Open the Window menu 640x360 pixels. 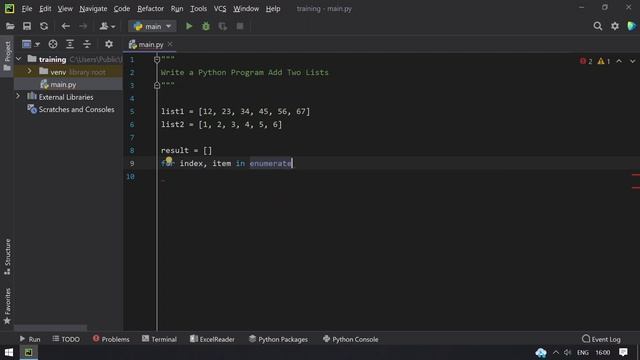click(246, 9)
